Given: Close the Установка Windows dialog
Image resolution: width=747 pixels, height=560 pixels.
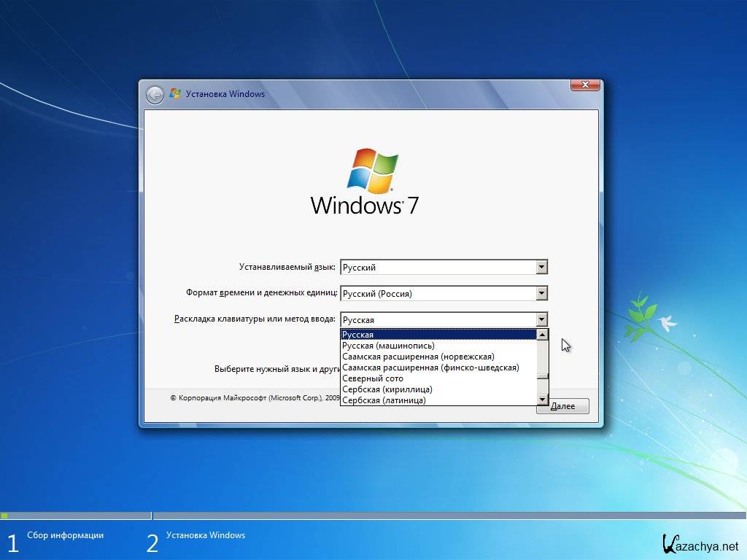Looking at the screenshot, I should point(584,85).
